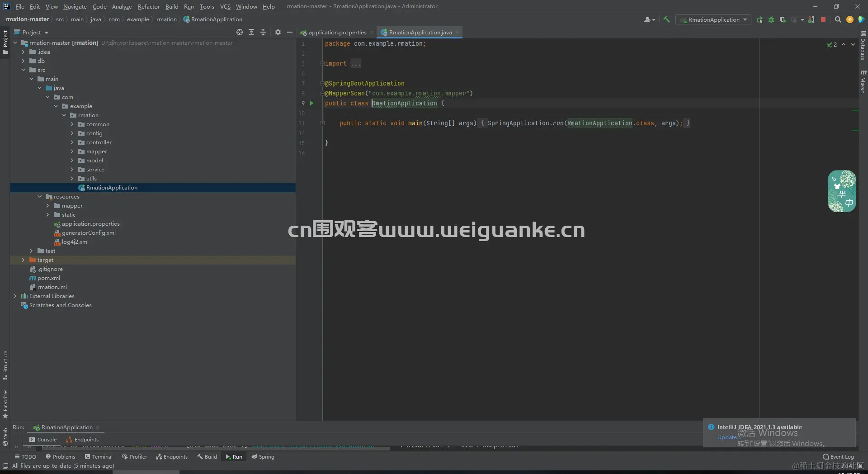Click the Build Project hammer icon
The height and width of the screenshot is (474, 868).
(666, 19)
